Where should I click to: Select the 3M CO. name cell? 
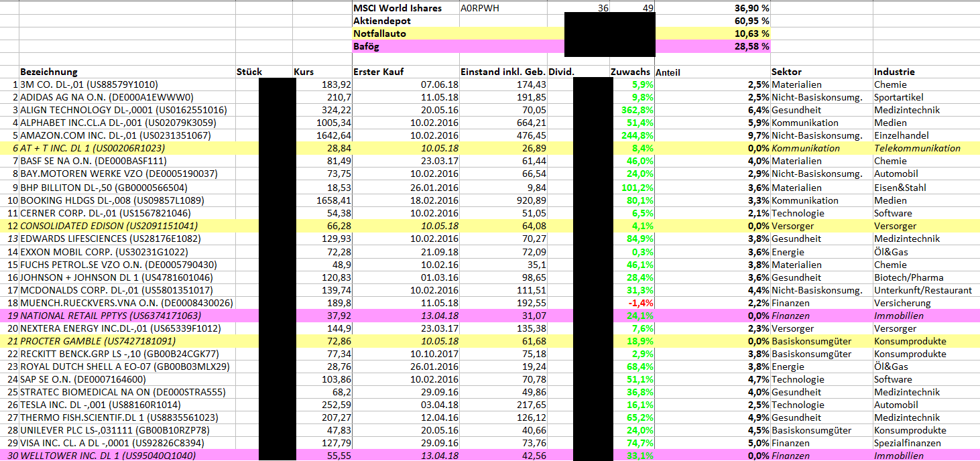tap(127, 84)
